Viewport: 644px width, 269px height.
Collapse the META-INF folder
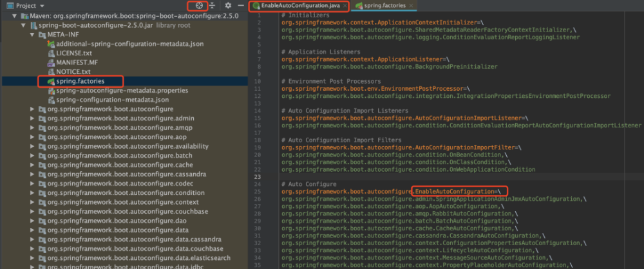click(x=32, y=35)
